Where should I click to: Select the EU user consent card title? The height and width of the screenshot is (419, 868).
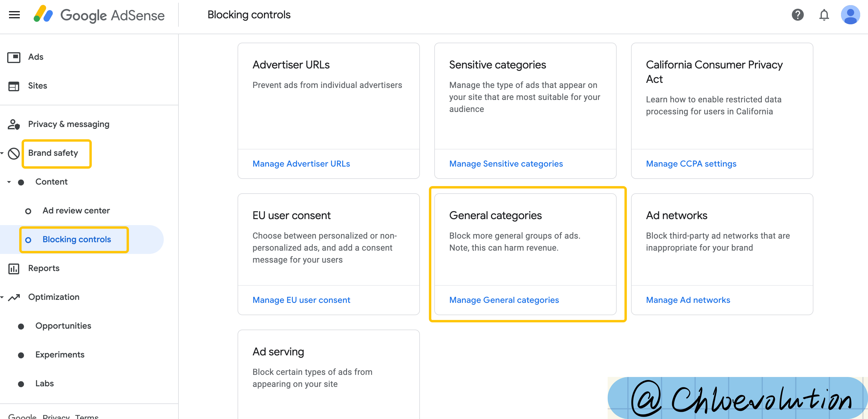(292, 216)
